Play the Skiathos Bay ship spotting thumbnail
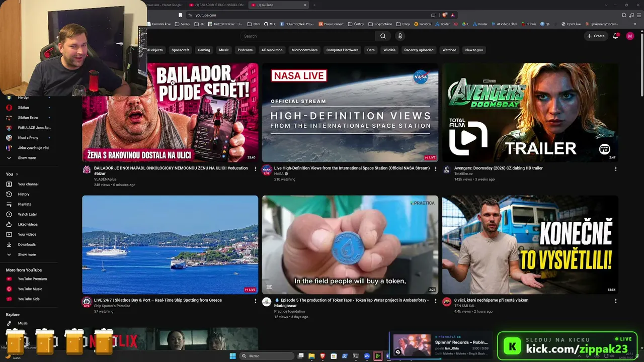Screen dimensions: 644x362 coord(170,245)
